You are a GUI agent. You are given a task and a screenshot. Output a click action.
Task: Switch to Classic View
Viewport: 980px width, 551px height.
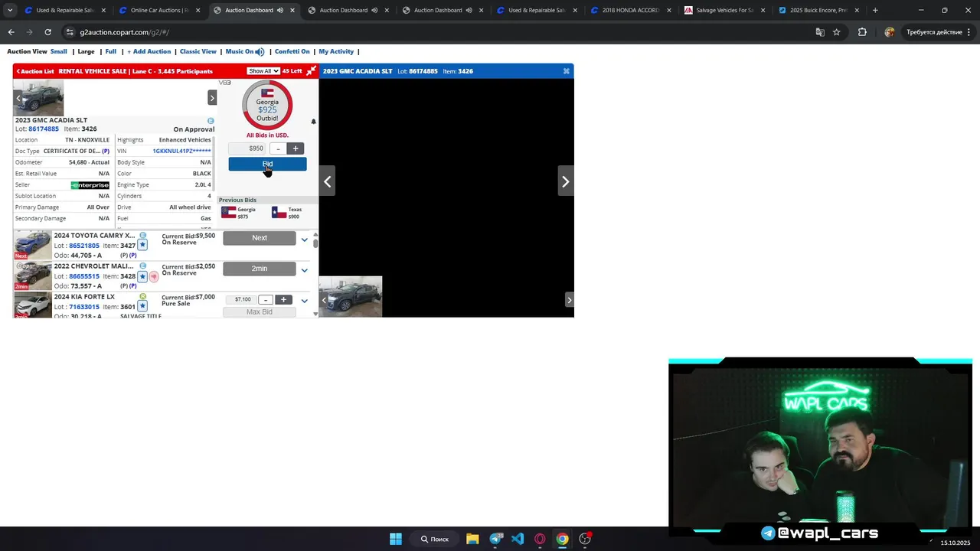coord(198,51)
